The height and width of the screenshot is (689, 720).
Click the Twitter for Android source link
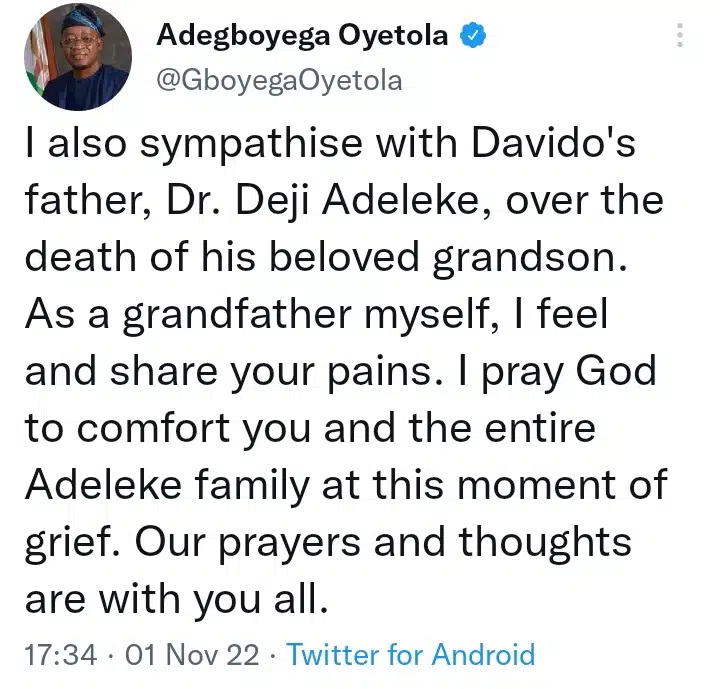[410, 655]
